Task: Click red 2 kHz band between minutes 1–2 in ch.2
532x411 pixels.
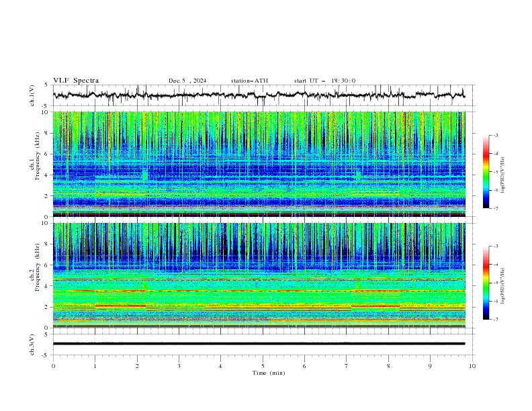Action: click(121, 306)
